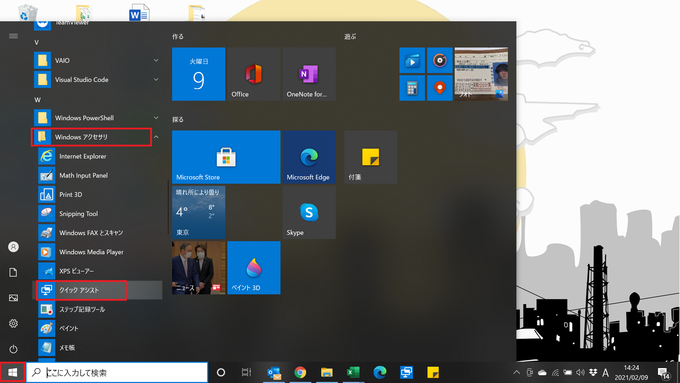Open Documents from Start sidebar
The height and width of the screenshot is (383, 680).
(13, 272)
